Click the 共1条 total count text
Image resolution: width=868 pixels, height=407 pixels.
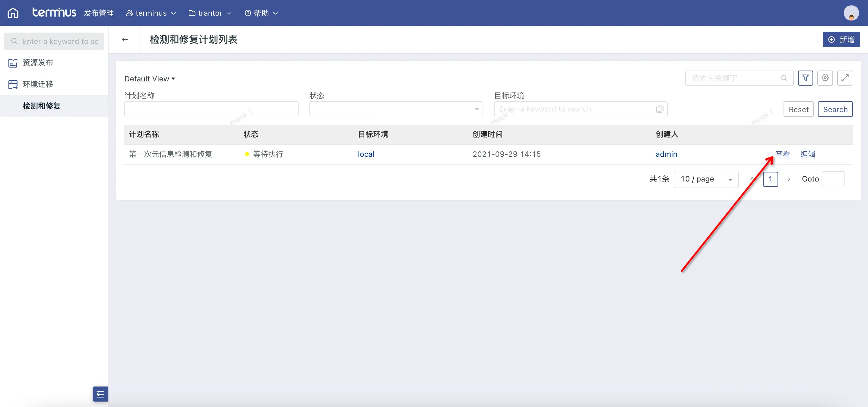(x=659, y=179)
